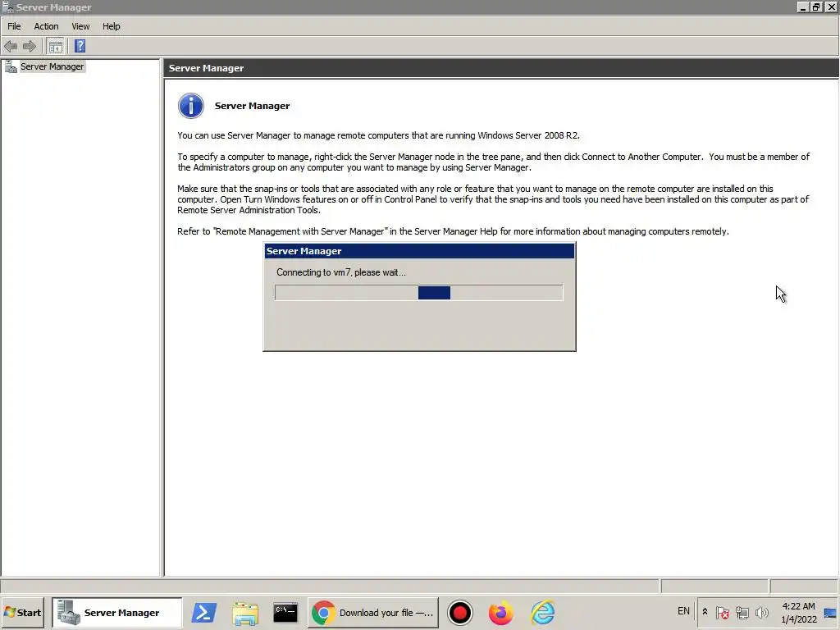Viewport: 840px width, 630px height.
Task: Toggle the Show/Hide Console Tree icon
Action: 55,47
